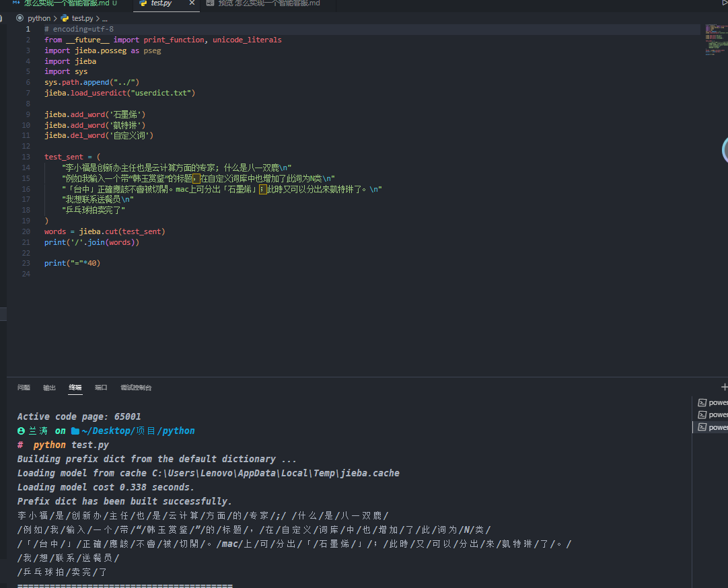728x588 pixels.
Task: Select the second powershell terminal in list
Action: (x=713, y=415)
